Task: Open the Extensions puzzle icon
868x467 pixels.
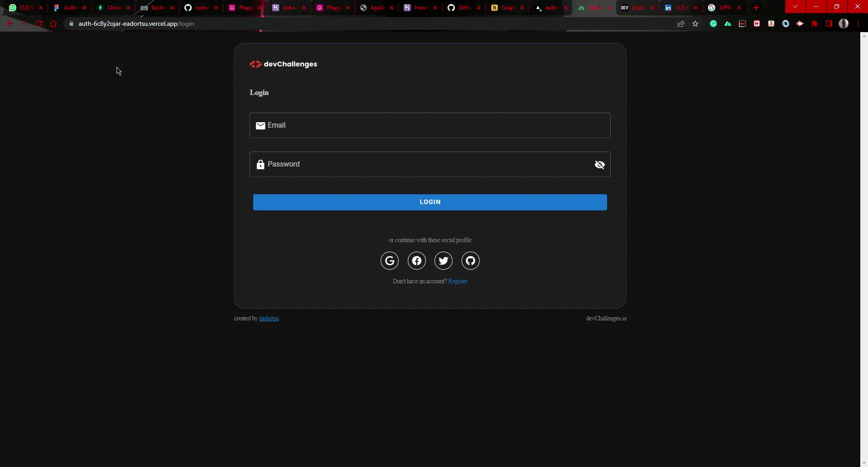Action: [x=815, y=24]
